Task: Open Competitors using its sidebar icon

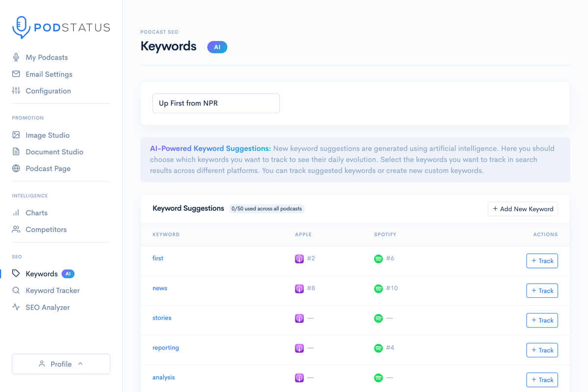Action: 16,229
